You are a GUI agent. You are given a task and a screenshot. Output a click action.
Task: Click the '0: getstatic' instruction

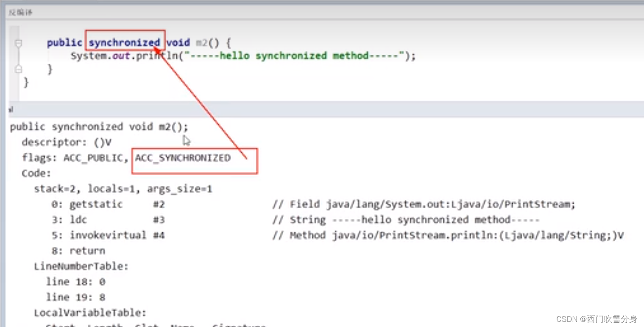coord(87,204)
